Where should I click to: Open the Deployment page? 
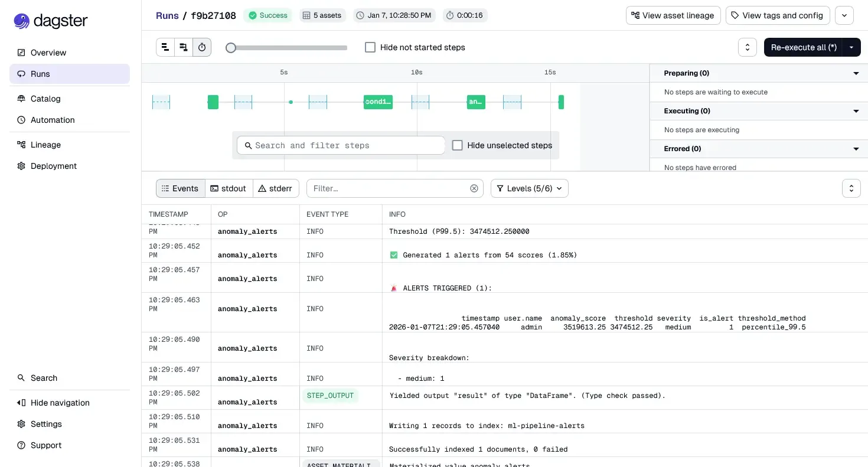coord(52,166)
